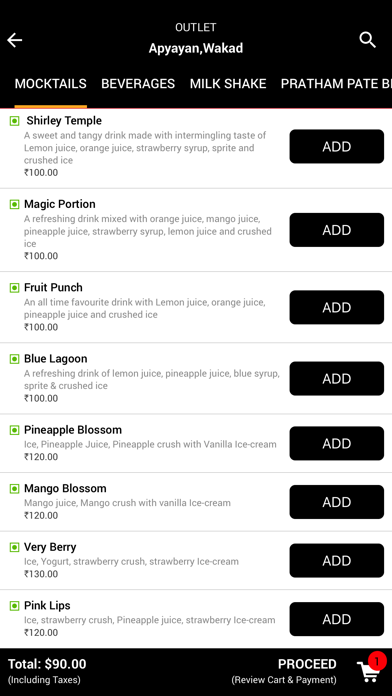Screen dimensions: 392x696
Task: Tap the veg indicator beside Blue Lagoon
Action: pyautogui.click(x=14, y=359)
